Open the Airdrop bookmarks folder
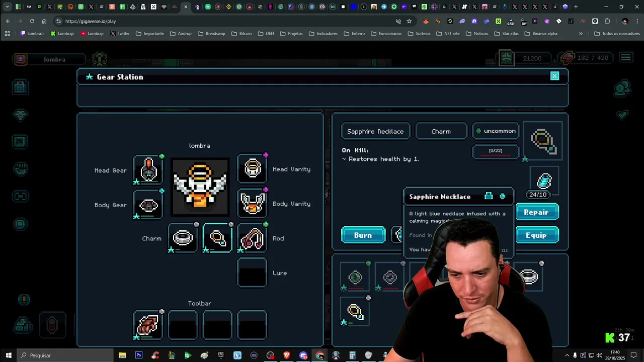The height and width of the screenshot is (362, 644). (181, 34)
